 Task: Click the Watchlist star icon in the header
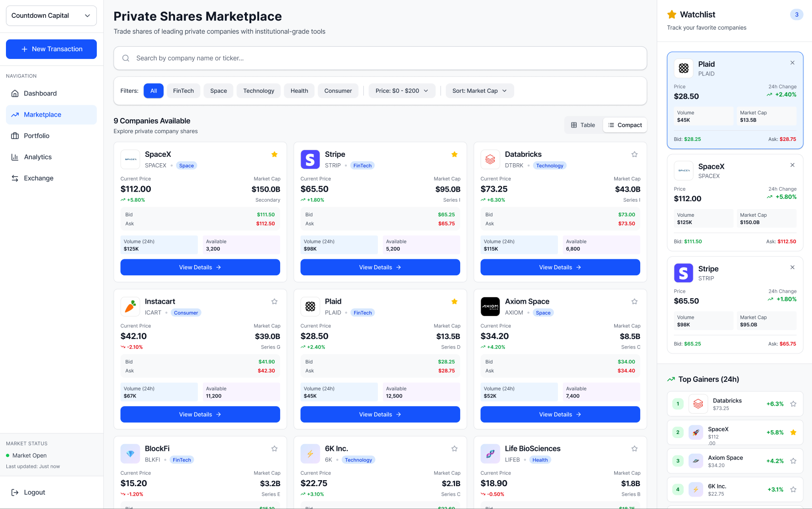672,14
